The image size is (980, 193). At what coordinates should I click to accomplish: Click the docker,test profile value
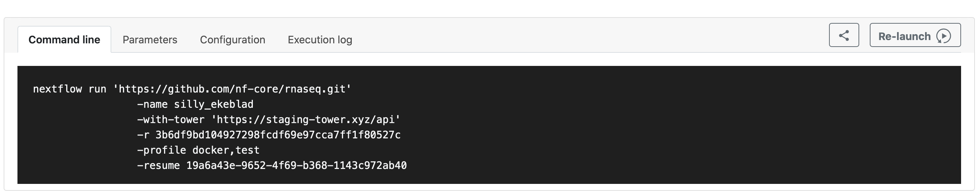[226, 150]
